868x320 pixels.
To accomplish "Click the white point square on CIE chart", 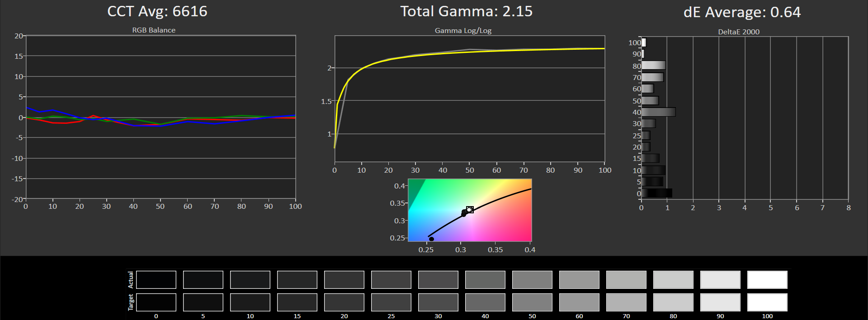I will [x=470, y=210].
